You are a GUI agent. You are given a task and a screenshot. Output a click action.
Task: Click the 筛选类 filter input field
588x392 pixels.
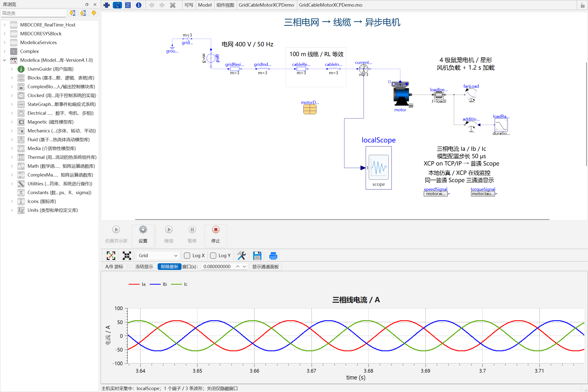coord(34,13)
